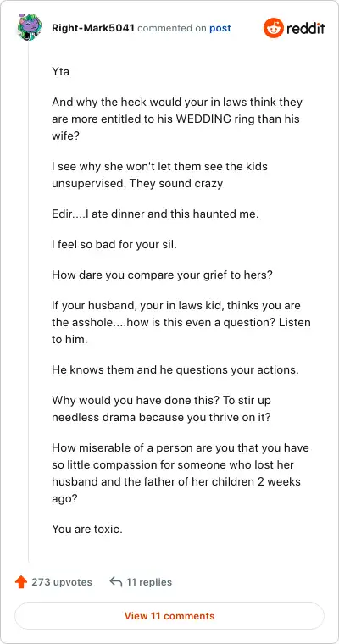Open the blue "post" link
This screenshot has height=644, width=339.
pos(220,28)
